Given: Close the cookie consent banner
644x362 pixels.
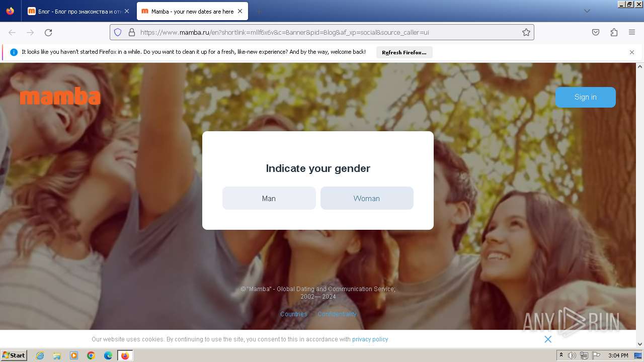Looking at the screenshot, I should point(548,339).
